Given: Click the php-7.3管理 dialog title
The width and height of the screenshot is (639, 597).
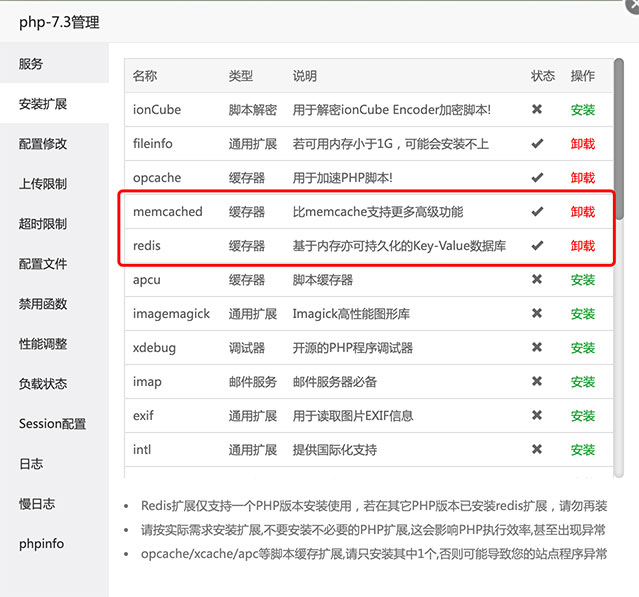Looking at the screenshot, I should [x=59, y=22].
